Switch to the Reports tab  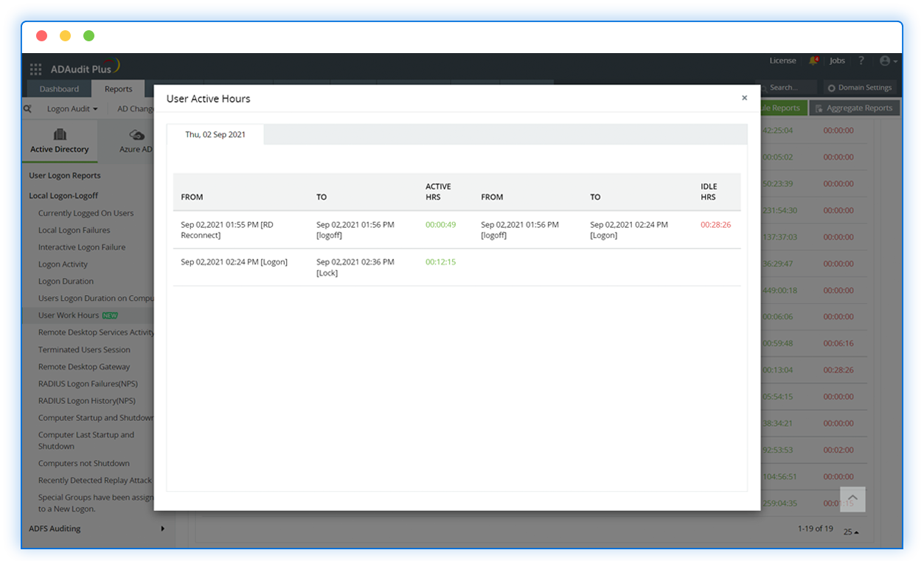[118, 89]
